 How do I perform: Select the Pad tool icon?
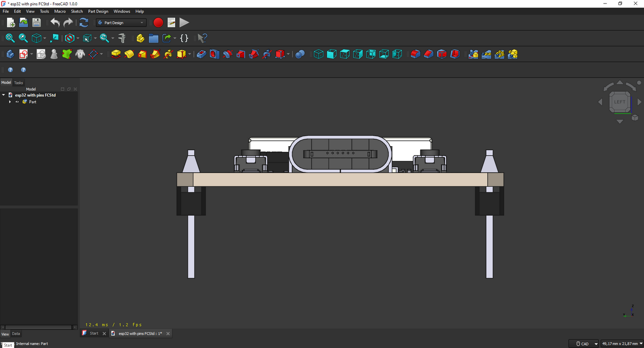[116, 54]
